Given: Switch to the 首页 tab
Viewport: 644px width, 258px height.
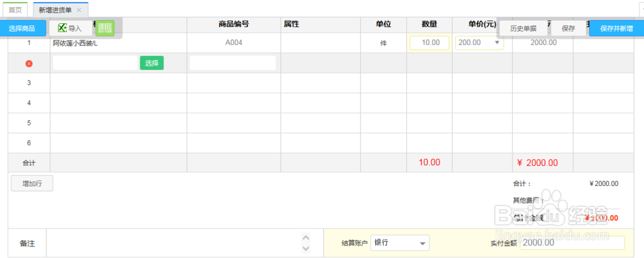Looking at the screenshot, I should 15,10.
